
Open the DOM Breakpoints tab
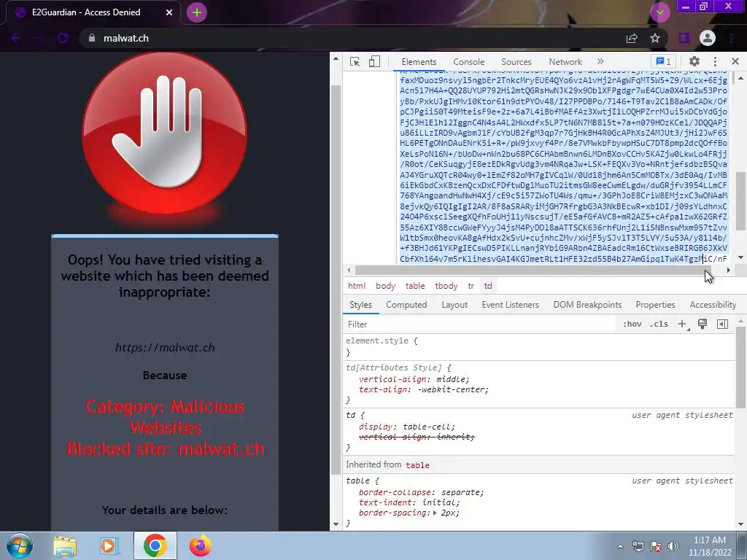pyautogui.click(x=587, y=305)
